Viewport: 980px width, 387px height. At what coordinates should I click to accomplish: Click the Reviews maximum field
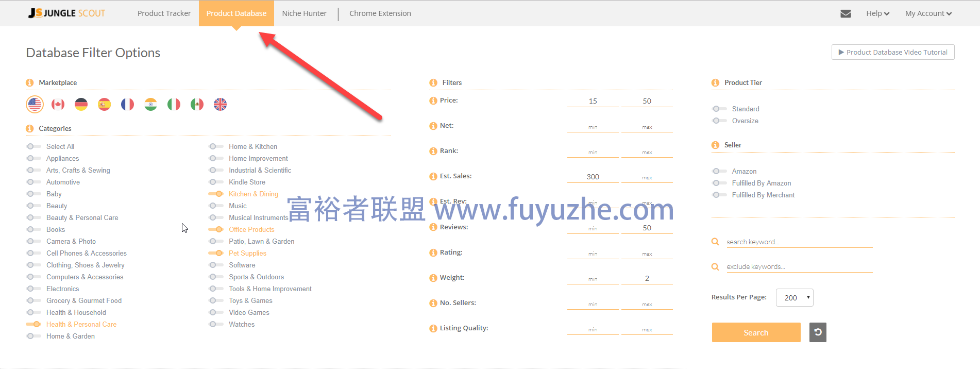[647, 228]
